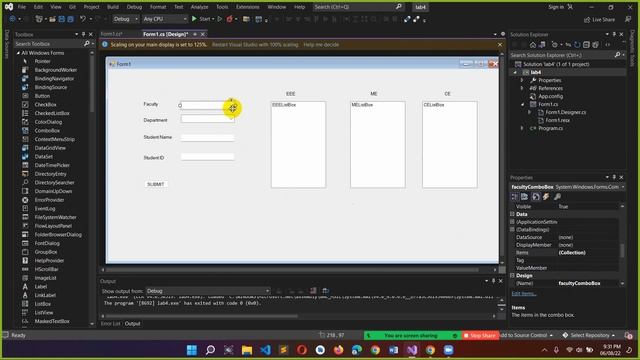Image resolution: width=640 pixels, height=360 pixels.
Task: Click Help me decide link
Action: [321, 44]
